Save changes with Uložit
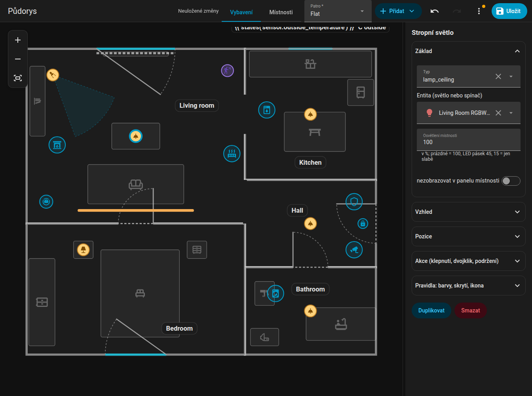Viewport: 532px width, 396px height. click(509, 11)
